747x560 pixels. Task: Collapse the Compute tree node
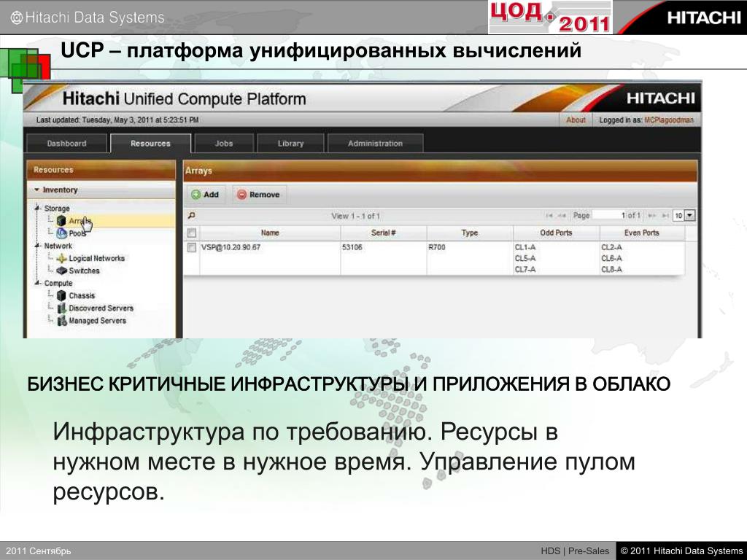point(37,282)
